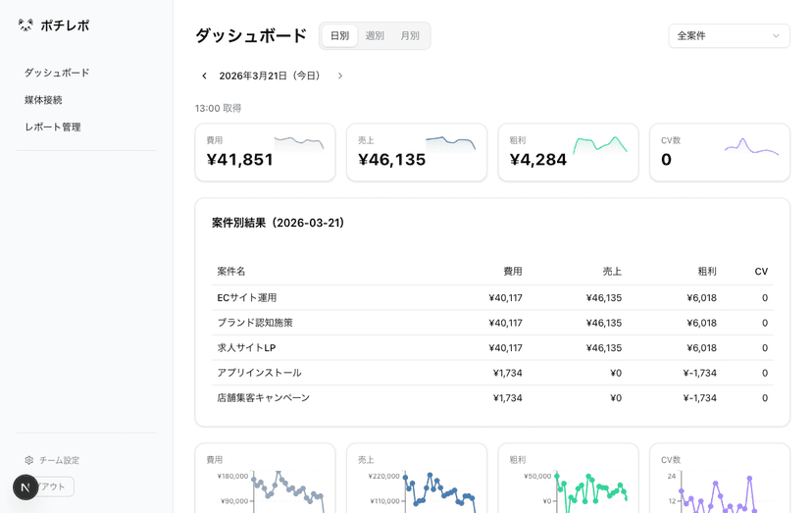Image resolution: width=812 pixels, height=513 pixels.
Task: Click the 売上 summary card showing ¥46,135
Action: point(417,152)
